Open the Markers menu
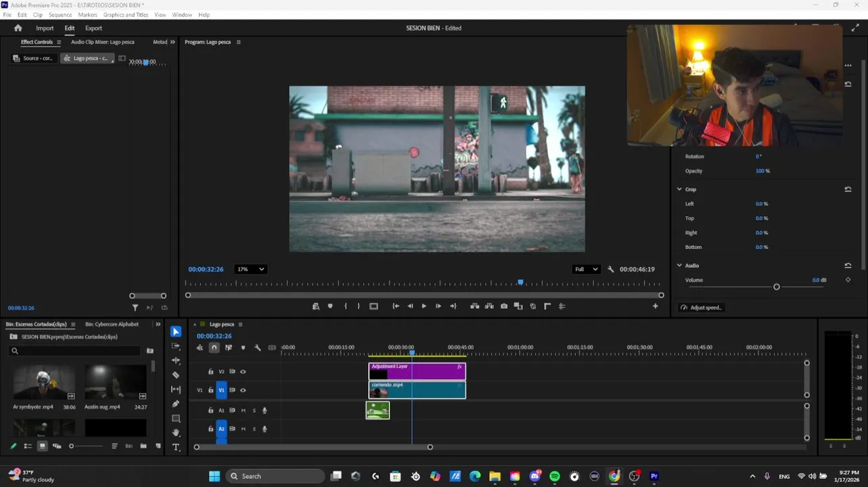Screen dimensions: 868x487 [x=88, y=15]
